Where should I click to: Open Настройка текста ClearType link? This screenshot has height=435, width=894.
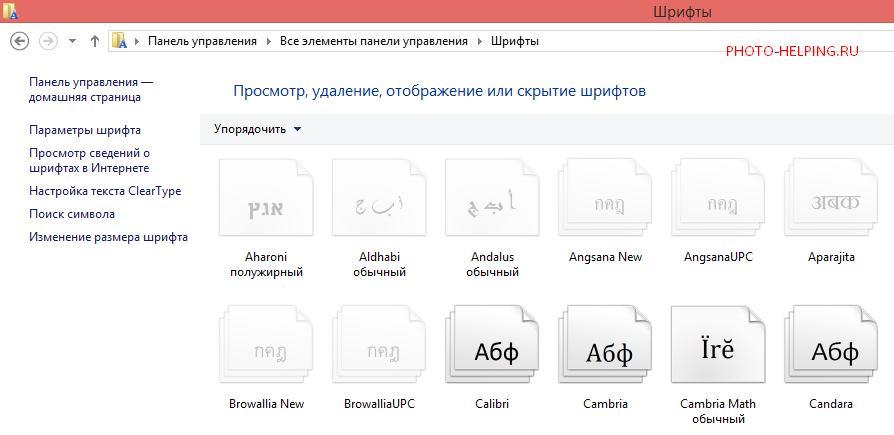105,191
